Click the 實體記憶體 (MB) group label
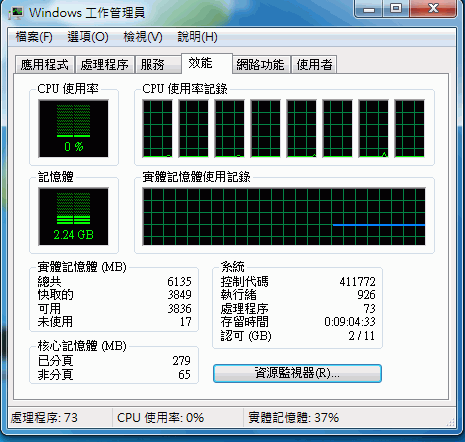 coord(82,267)
